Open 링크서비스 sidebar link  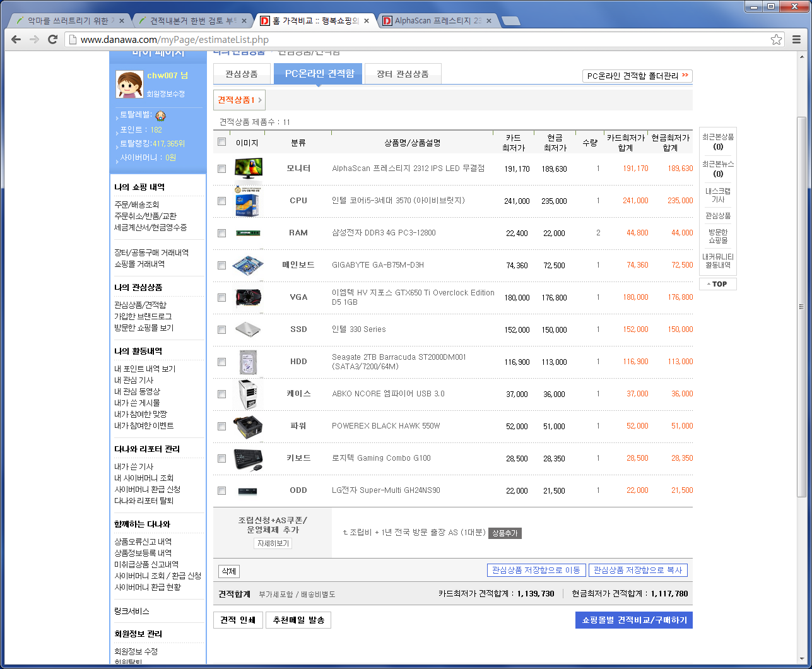point(132,611)
